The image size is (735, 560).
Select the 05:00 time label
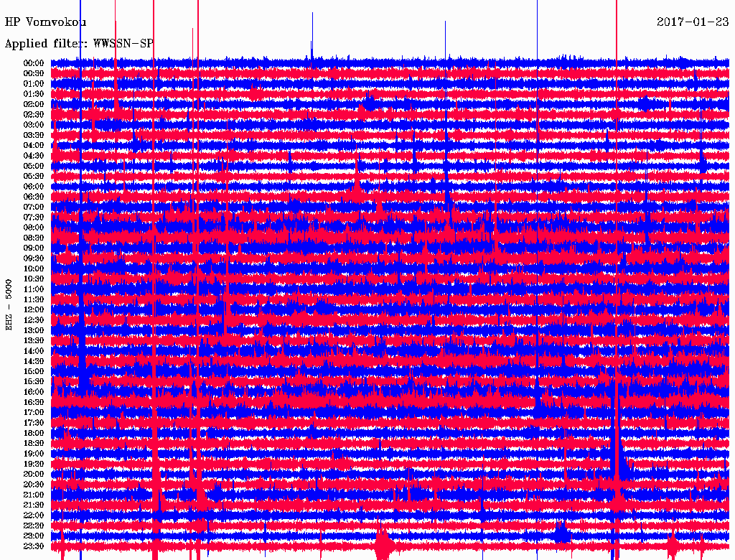34,166
